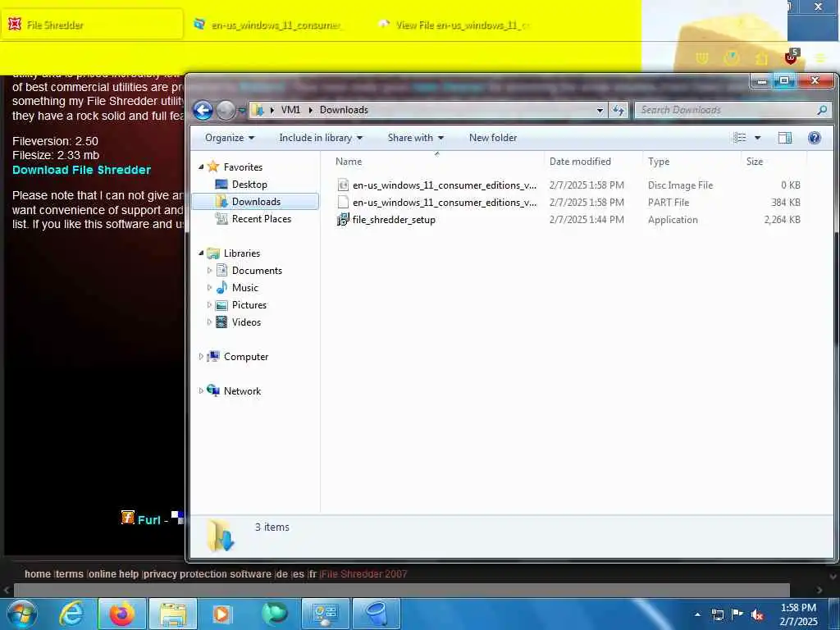This screenshot has height=630, width=840.
Task: Show hidden tray icons arrow
Action: [x=697, y=614]
